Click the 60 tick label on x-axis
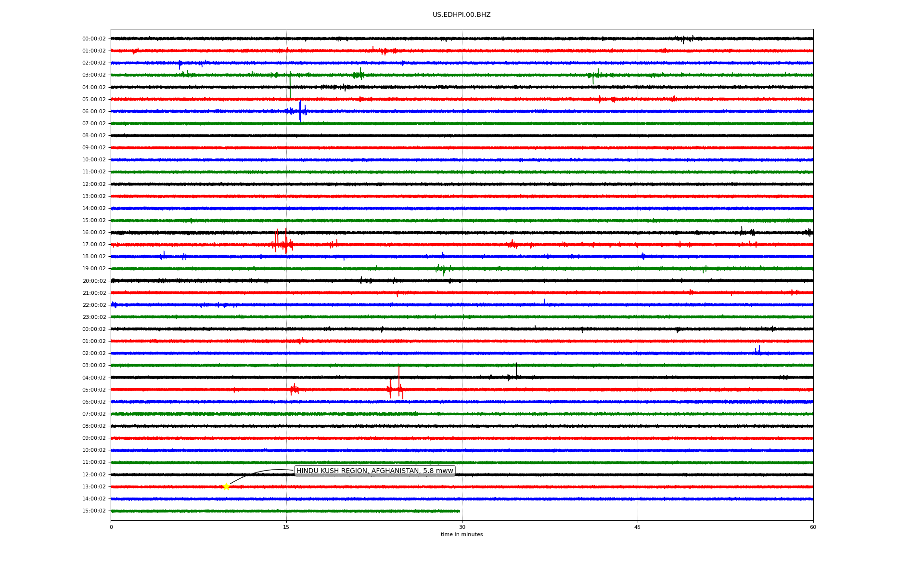 pos(813,527)
